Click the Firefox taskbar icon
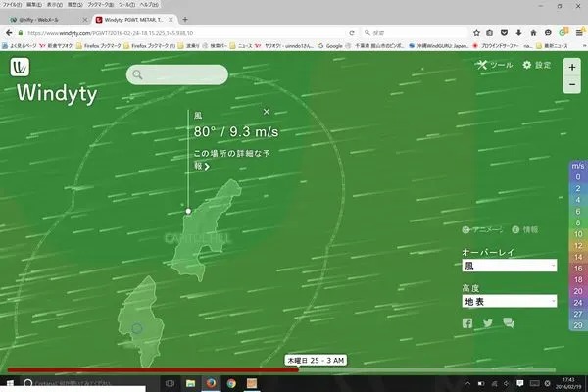The width and height of the screenshot is (588, 392). tap(211, 383)
